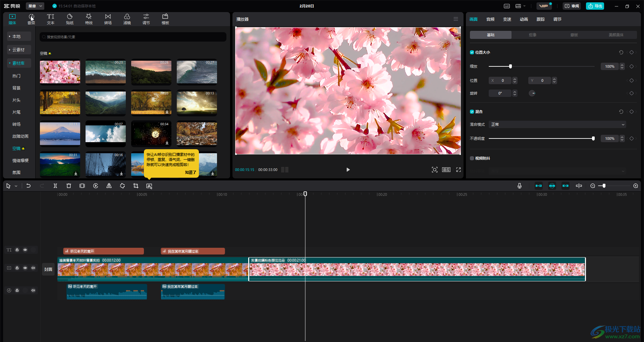Select the 蒙版 mask sub-tab
Screen dimensions: 644x342
(x=574, y=35)
